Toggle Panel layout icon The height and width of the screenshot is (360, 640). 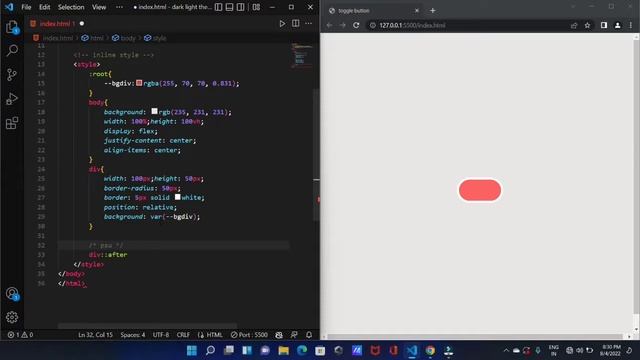point(229,7)
